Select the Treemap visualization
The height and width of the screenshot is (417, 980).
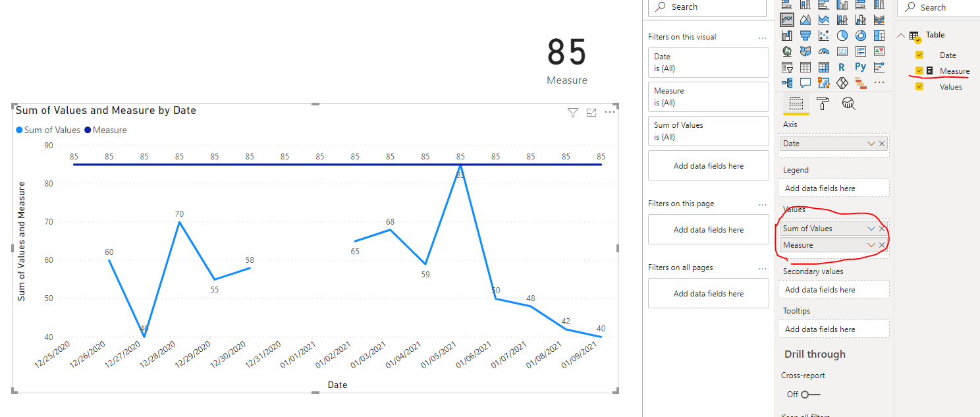tap(879, 36)
